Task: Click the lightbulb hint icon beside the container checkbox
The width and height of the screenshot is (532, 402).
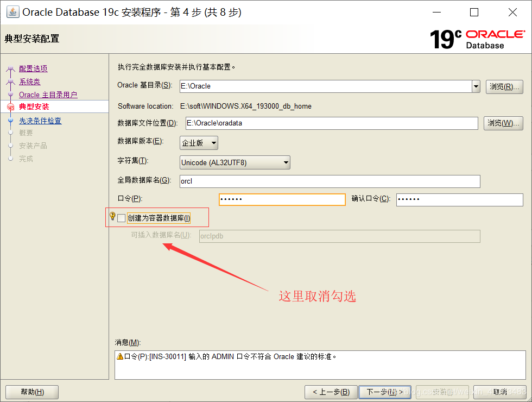Action: click(112, 216)
